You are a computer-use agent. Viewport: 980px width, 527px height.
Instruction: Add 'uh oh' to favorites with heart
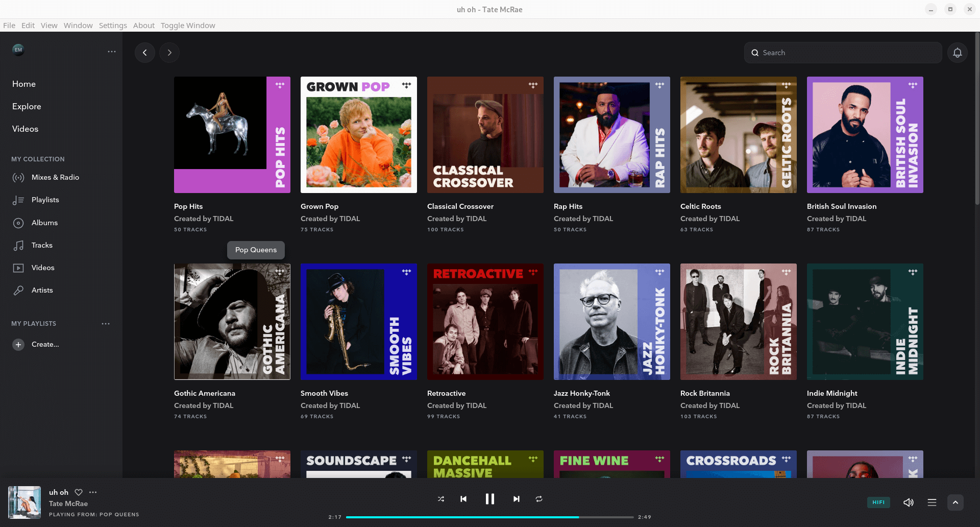coord(79,492)
